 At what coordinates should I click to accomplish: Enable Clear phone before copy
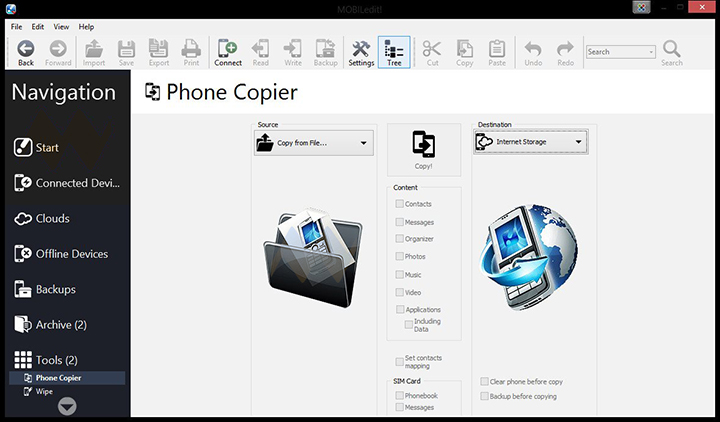click(484, 381)
